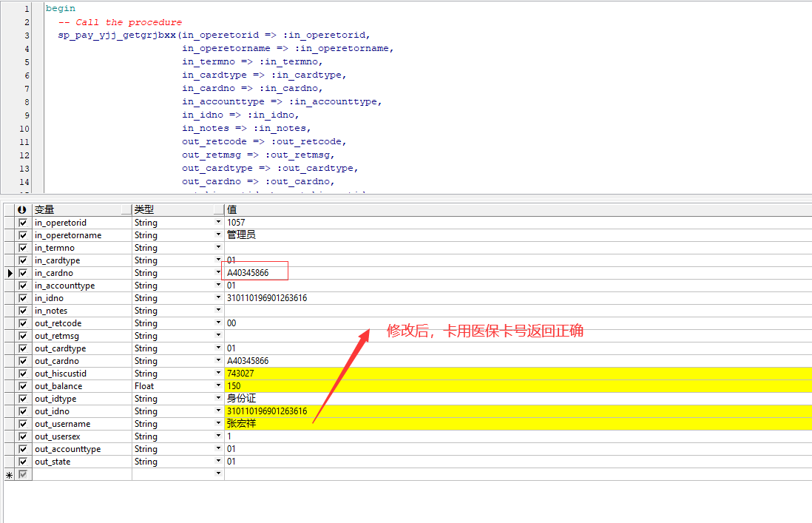Viewport: 812px width, 523px height.
Task: Open the Float type dropdown for out_balance
Action: (x=219, y=386)
